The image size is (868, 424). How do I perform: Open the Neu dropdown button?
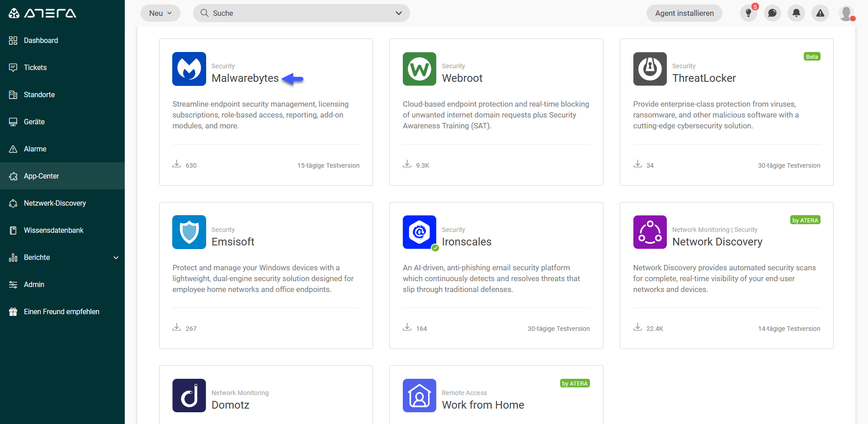coord(160,13)
